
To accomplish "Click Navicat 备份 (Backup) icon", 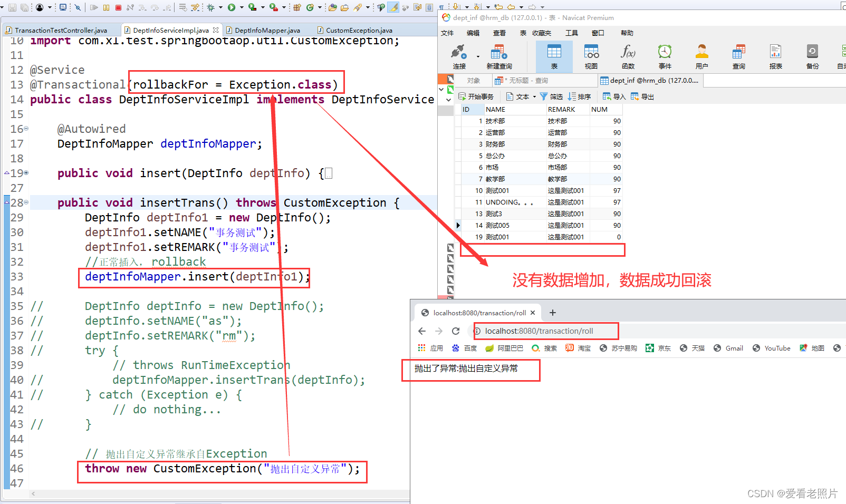I will [x=812, y=57].
